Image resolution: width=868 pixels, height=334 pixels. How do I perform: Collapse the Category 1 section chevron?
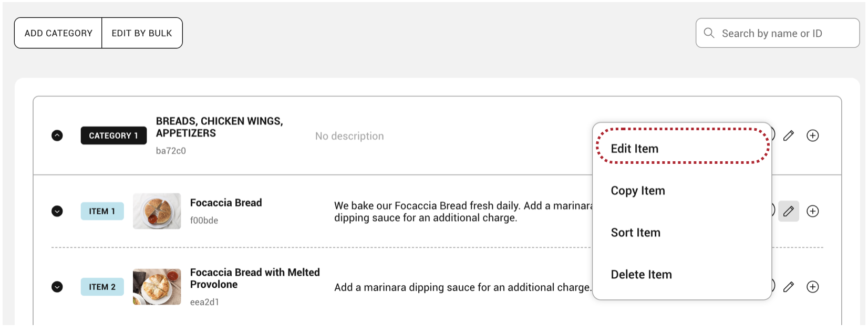[57, 136]
